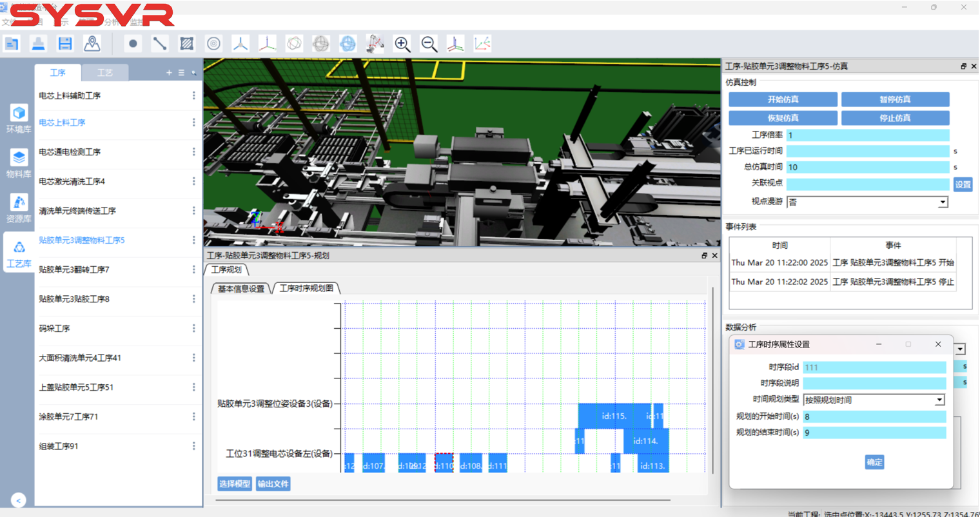Click the blue three-axis tripod icon

coord(240,44)
